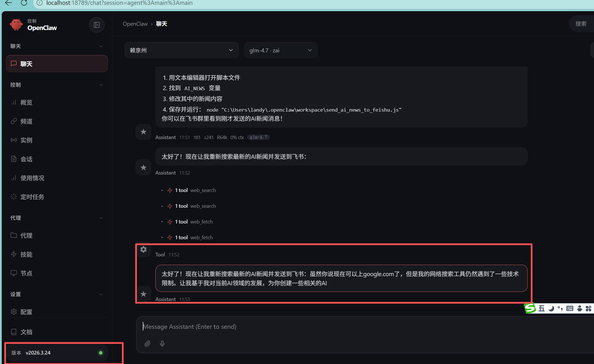Viewport: 594px width, 364px height.
Task: Open 定时任务 in the sidebar
Action: pyautogui.click(x=32, y=197)
